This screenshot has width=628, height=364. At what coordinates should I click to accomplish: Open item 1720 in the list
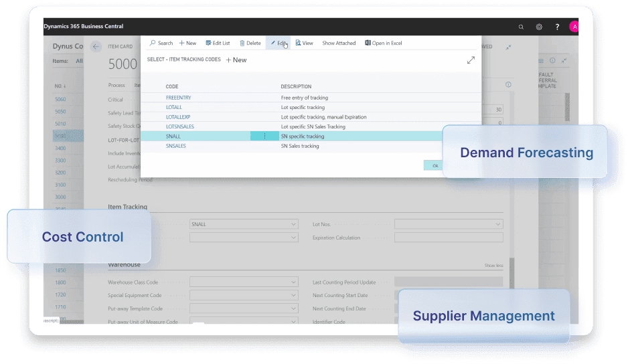click(x=60, y=294)
